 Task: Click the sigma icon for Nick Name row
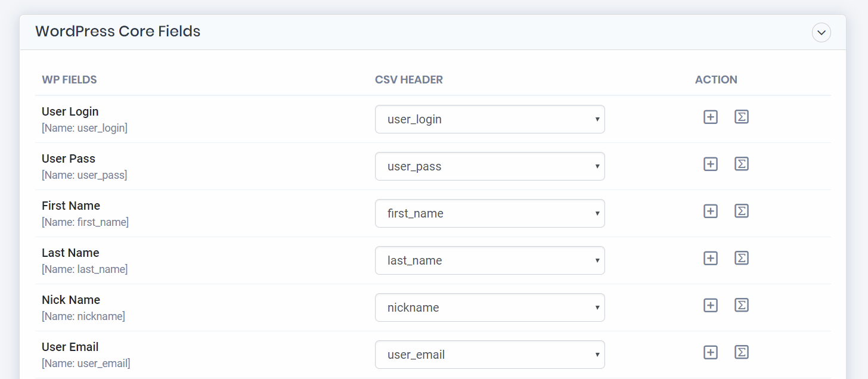pos(741,305)
